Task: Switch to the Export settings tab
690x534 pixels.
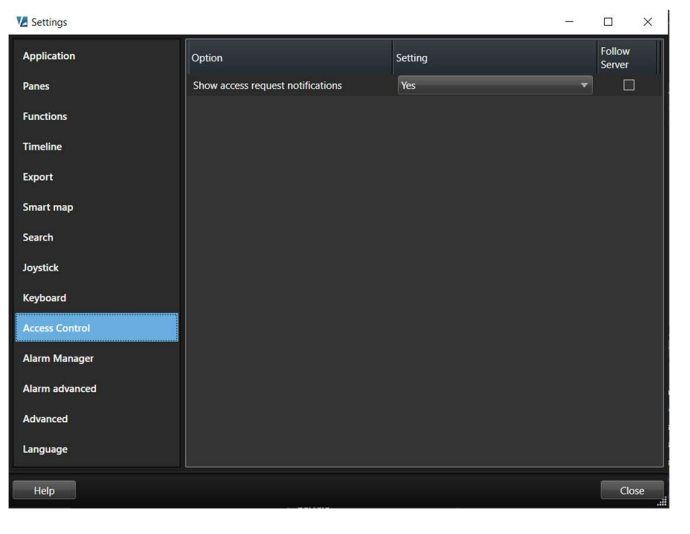Action: click(38, 177)
